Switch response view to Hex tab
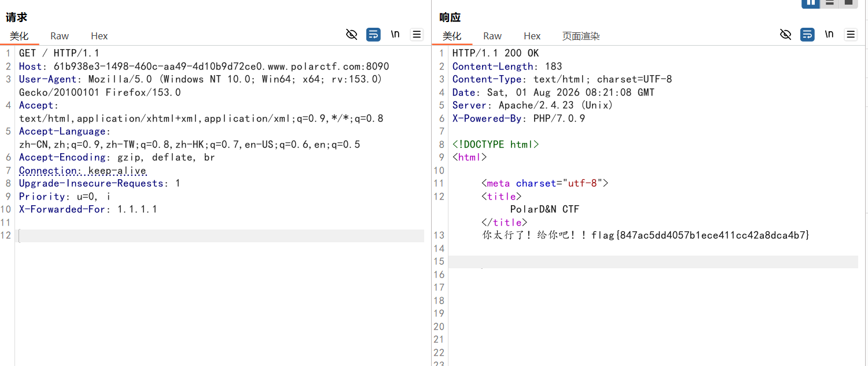This screenshot has height=366, width=868. coord(532,36)
